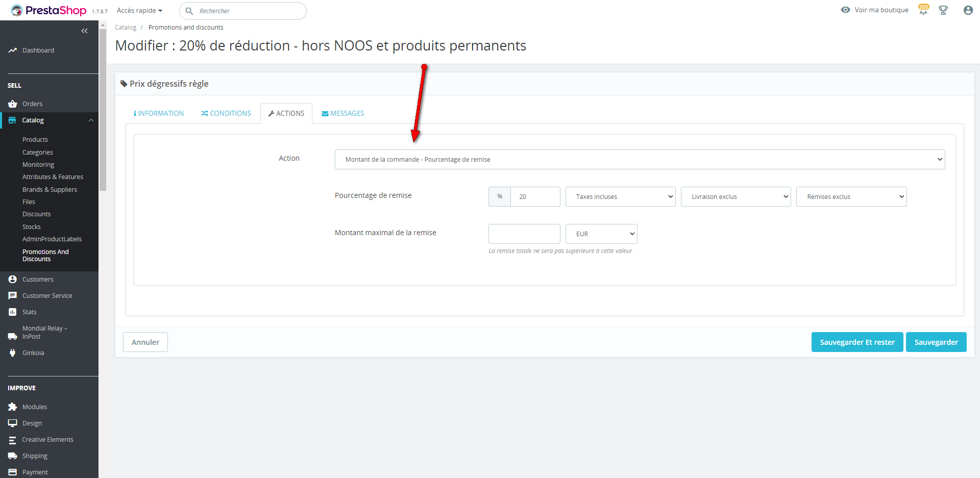The width and height of the screenshot is (980, 478).
Task: Click the Orders basket icon
Action: point(13,104)
